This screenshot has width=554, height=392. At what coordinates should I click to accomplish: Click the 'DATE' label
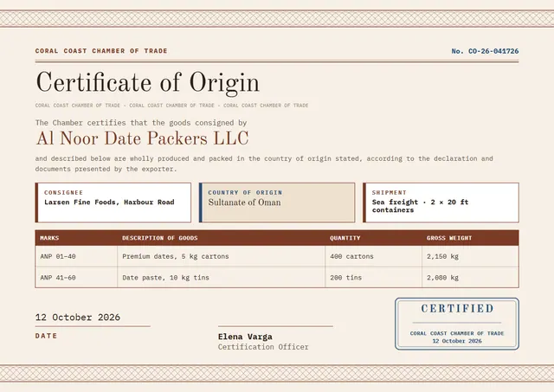[46, 336]
